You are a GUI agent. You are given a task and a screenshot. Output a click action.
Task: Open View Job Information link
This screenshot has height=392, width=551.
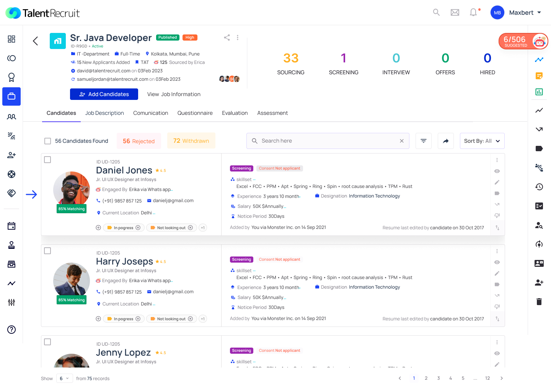click(174, 94)
